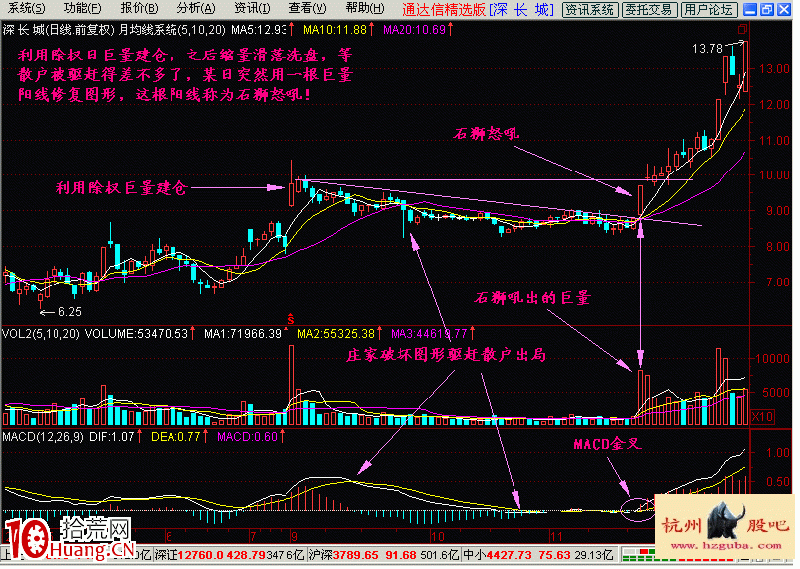This screenshot has width=800, height=569.
Task: Click the 6.25 low price label
Action: [x=69, y=312]
